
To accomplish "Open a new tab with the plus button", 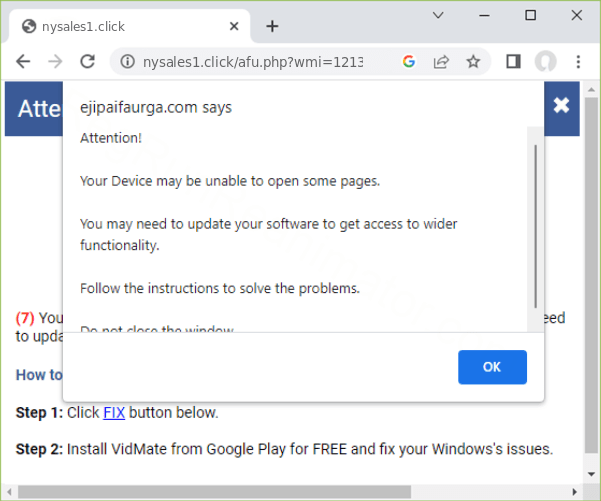I will tap(272, 26).
